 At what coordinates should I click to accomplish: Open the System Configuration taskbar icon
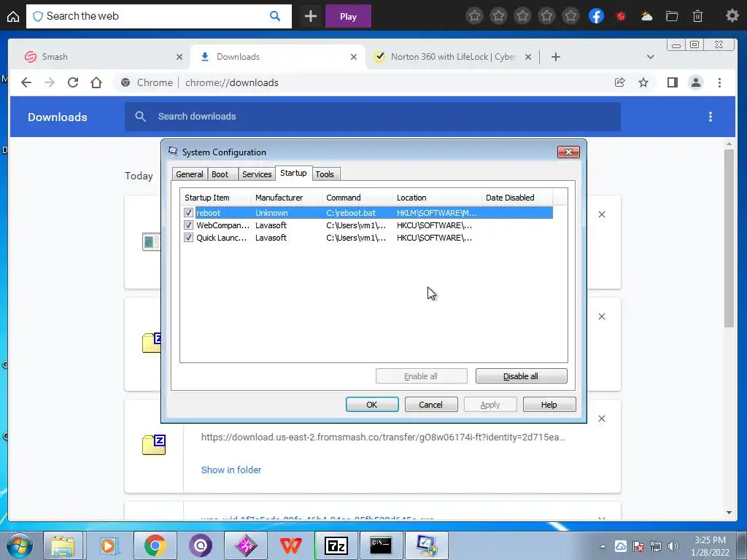coord(426,545)
